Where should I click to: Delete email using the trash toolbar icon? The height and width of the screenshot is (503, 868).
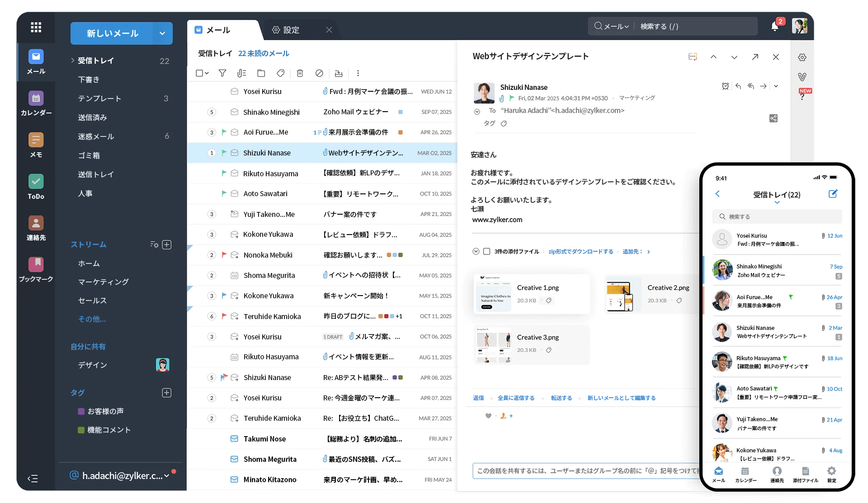click(x=300, y=73)
